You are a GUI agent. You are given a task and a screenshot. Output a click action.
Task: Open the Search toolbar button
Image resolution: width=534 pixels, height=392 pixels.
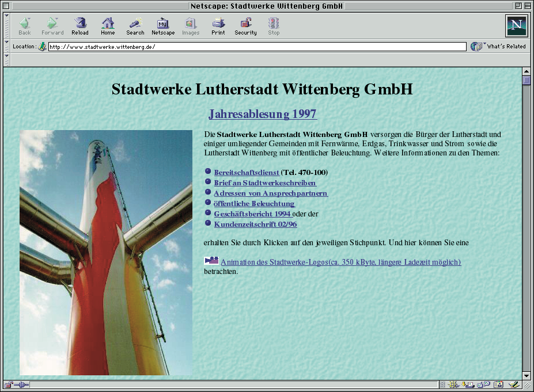135,26
